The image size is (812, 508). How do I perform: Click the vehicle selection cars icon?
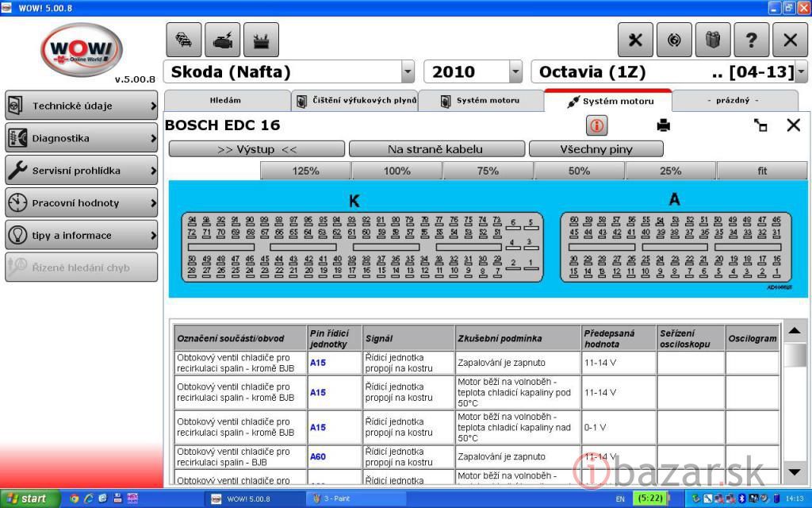pyautogui.click(x=183, y=40)
